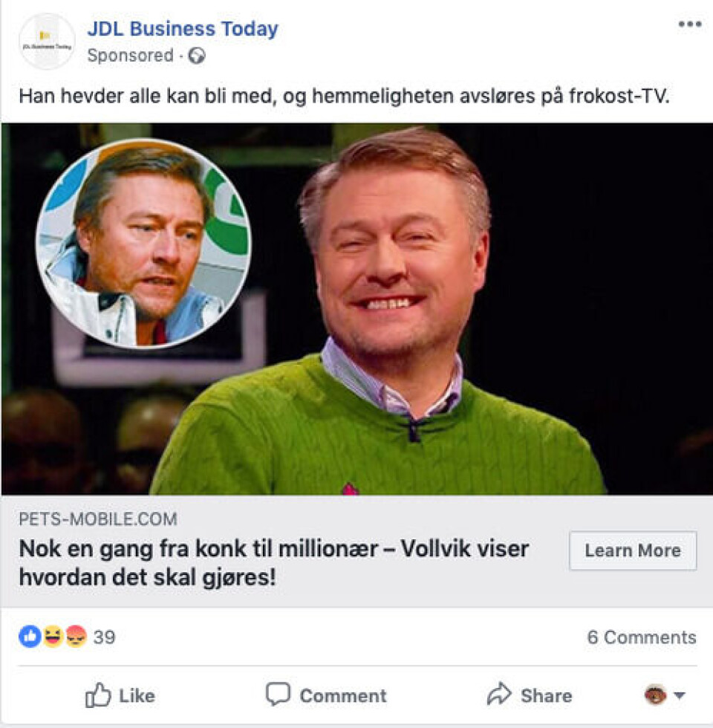Click the PETS-MOBILE.COM domain text
The width and height of the screenshot is (713, 728).
coord(98,519)
